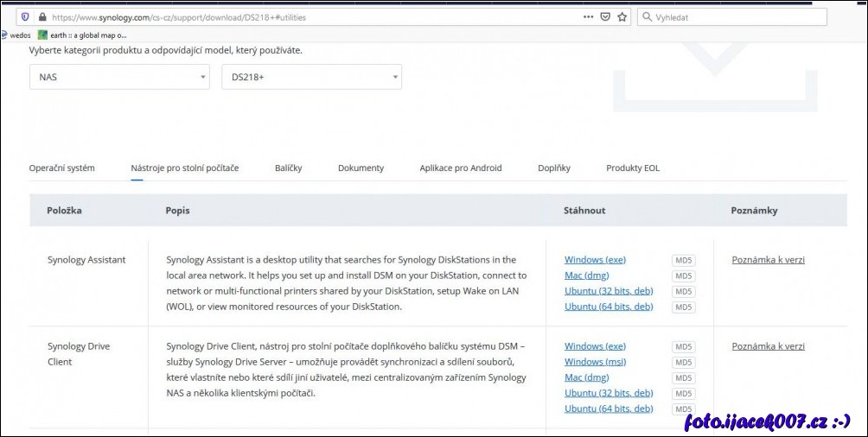868x437 pixels.
Task: Expand the DS218+ model dropdown
Action: [311, 77]
